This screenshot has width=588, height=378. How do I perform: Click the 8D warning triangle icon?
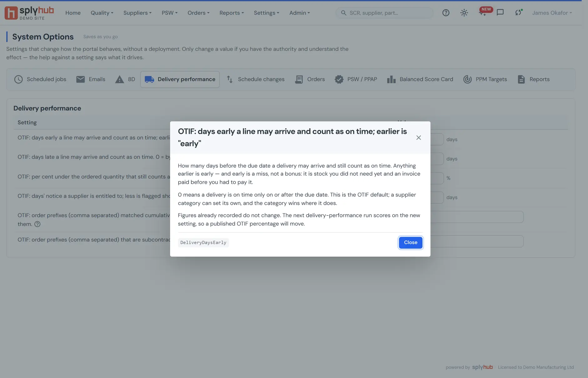pos(119,79)
